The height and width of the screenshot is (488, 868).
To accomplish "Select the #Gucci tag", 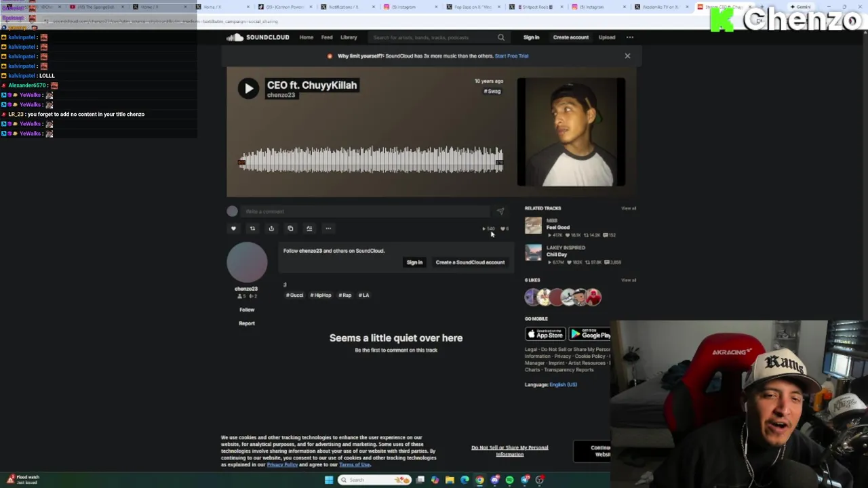I will pyautogui.click(x=294, y=295).
